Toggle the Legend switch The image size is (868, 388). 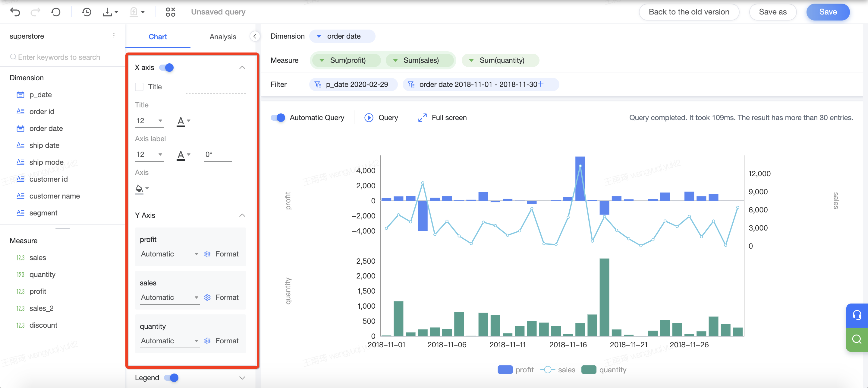coord(171,377)
